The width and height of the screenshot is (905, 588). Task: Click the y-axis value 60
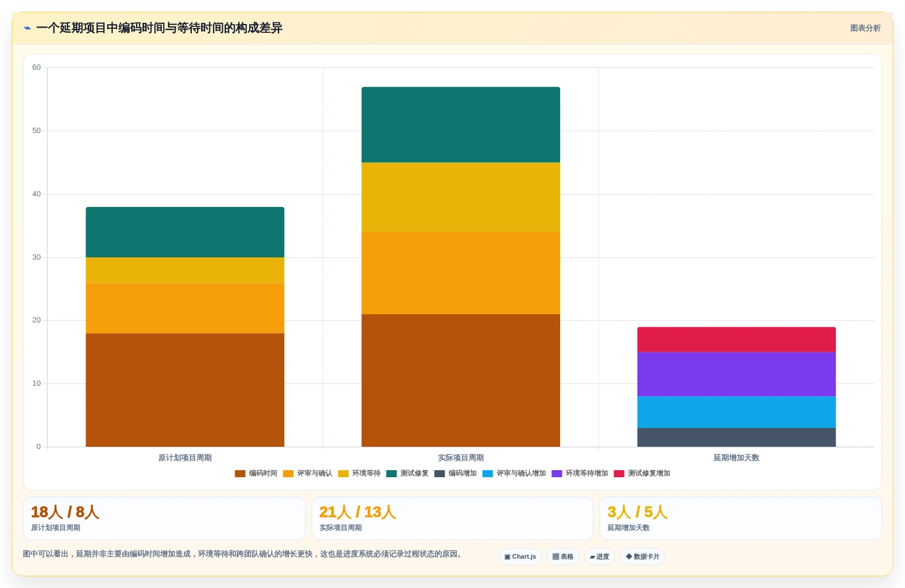36,67
